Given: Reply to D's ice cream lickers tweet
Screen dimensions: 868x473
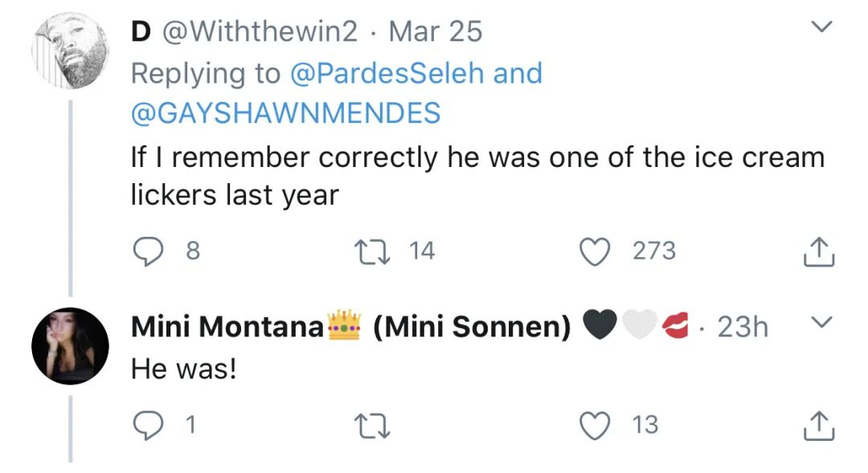Looking at the screenshot, I should coord(146,252).
